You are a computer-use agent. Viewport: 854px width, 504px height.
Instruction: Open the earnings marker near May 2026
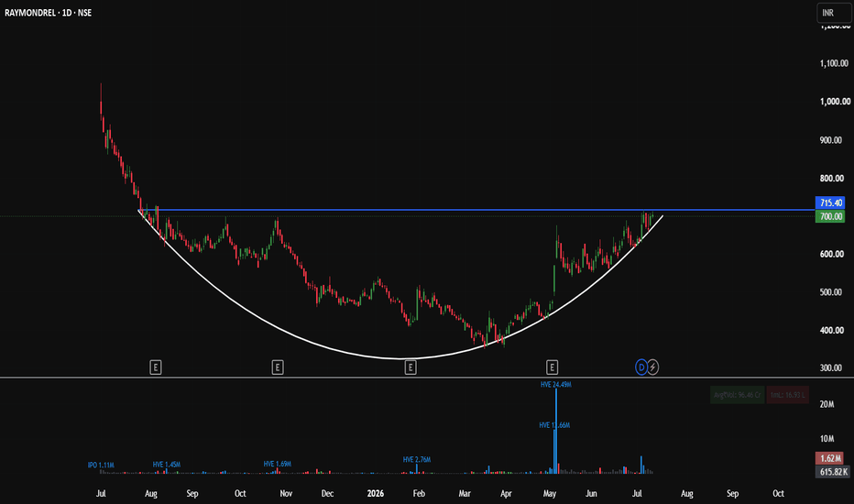coord(552,367)
